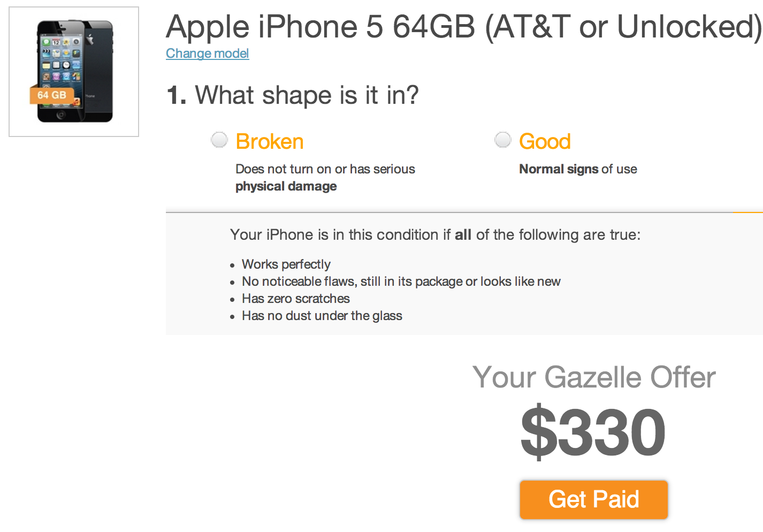Click "Has no dust under the glass" item

pos(322,316)
